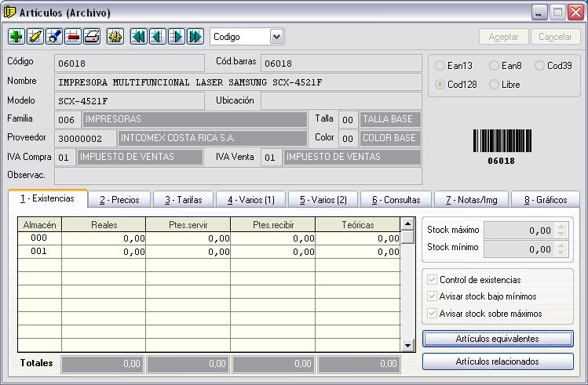Image resolution: width=588 pixels, height=385 pixels.
Task: Click the red minus delete icon
Action: pyautogui.click(x=73, y=37)
